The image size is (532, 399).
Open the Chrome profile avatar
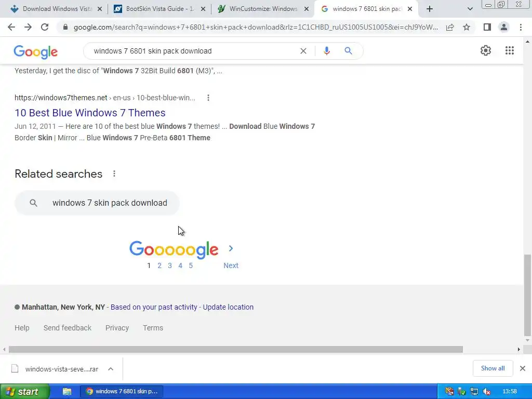click(x=504, y=27)
